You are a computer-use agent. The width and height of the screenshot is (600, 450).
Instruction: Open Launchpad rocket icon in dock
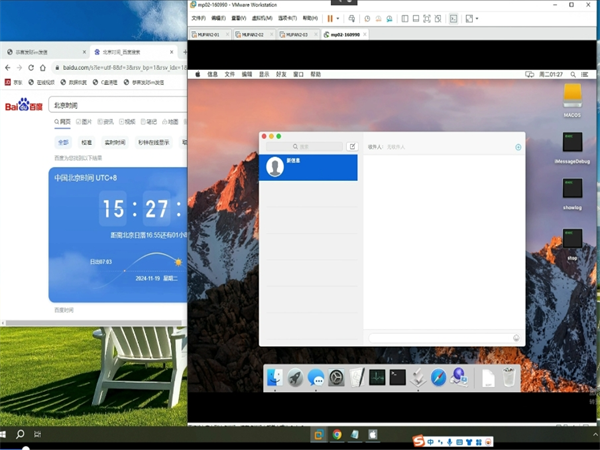click(x=295, y=378)
